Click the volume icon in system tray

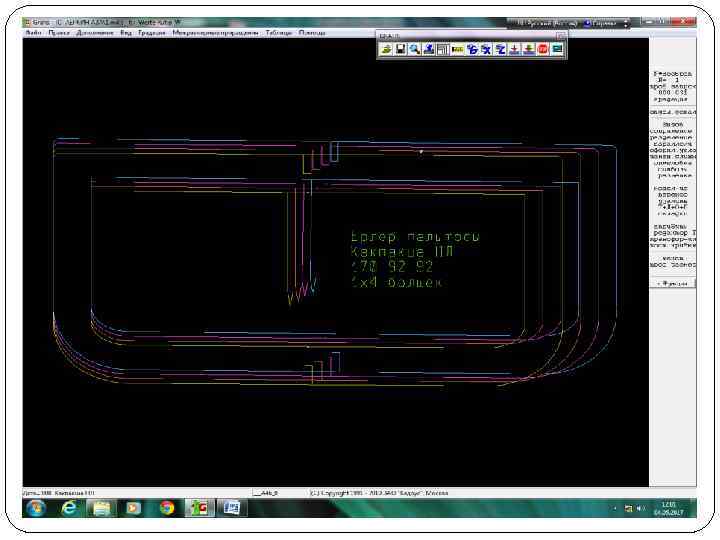click(641, 508)
